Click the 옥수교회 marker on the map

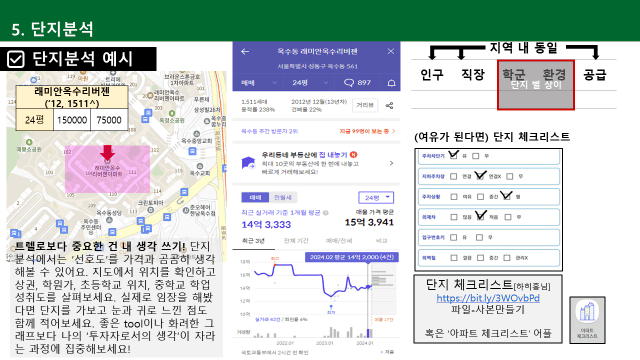[200, 166]
